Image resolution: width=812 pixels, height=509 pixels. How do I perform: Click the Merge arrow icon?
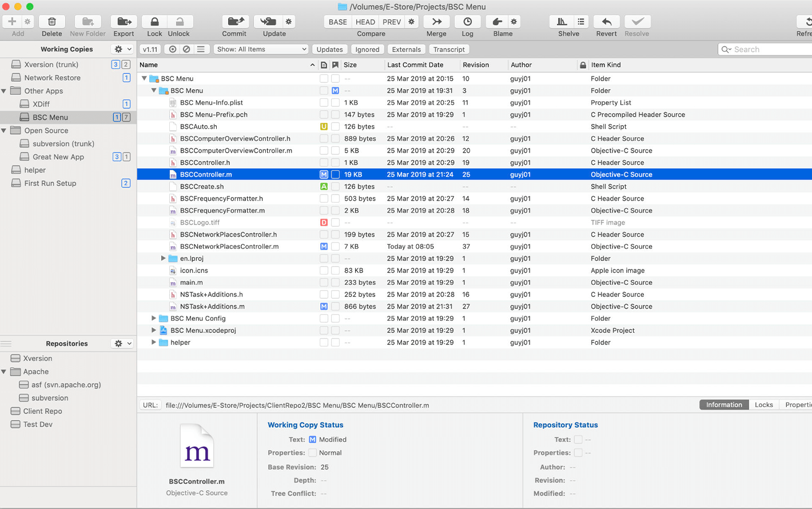[436, 22]
